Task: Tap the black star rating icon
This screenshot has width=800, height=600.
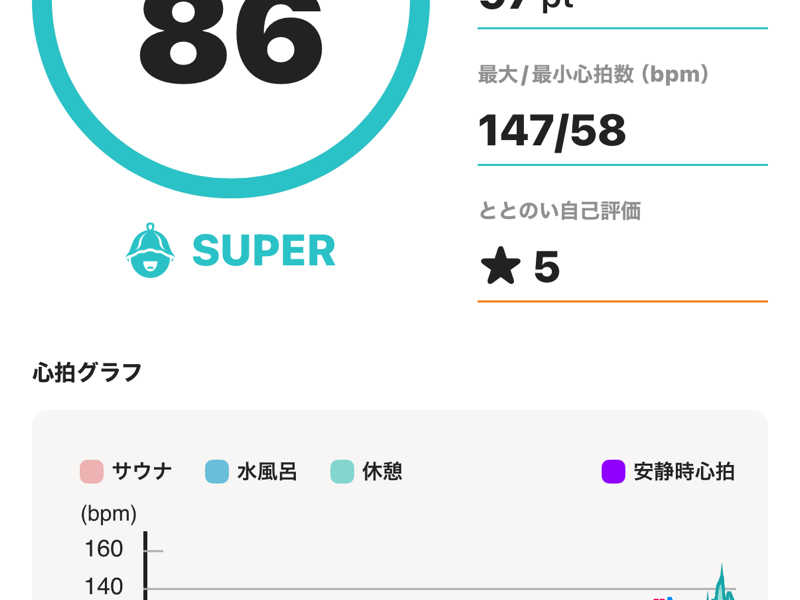Action: pos(501,266)
